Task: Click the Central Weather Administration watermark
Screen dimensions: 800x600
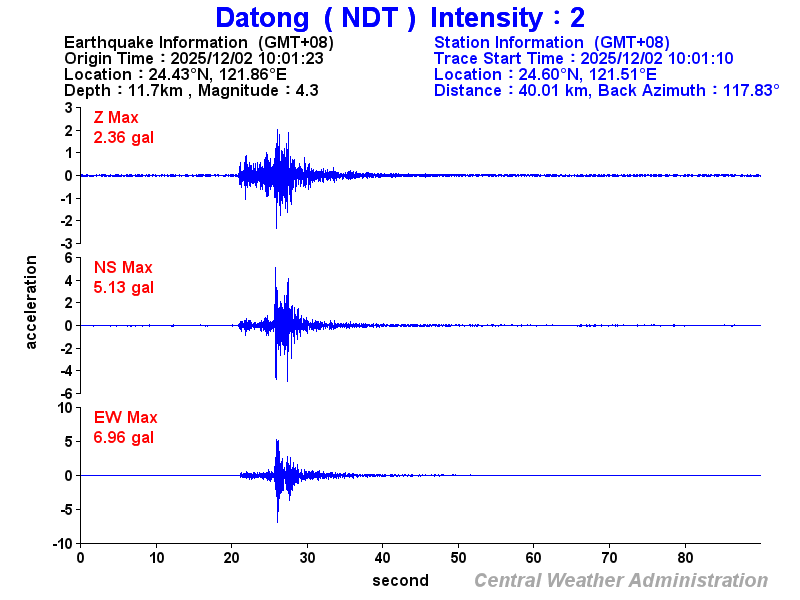Action: tap(620, 578)
